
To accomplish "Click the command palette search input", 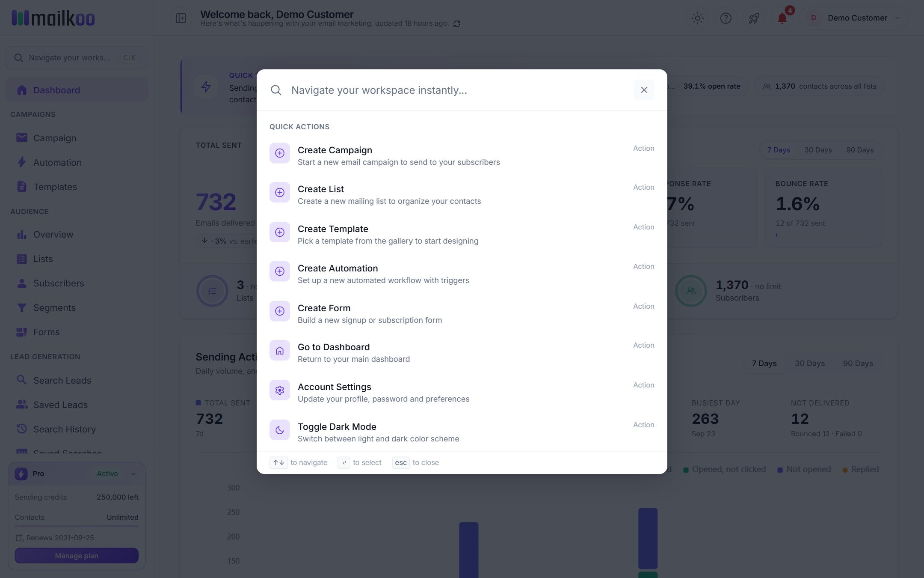I will [x=458, y=90].
